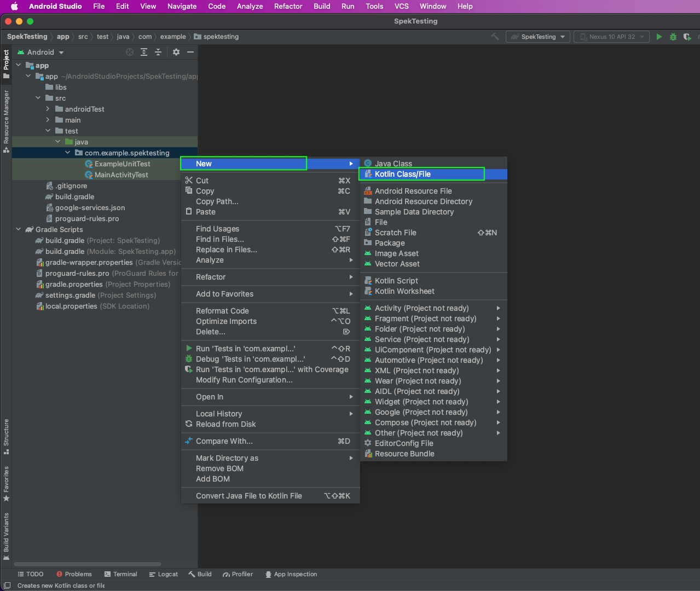Click Run with Coverage toolbar icon
Screen dimensions: 700x591
(x=687, y=37)
